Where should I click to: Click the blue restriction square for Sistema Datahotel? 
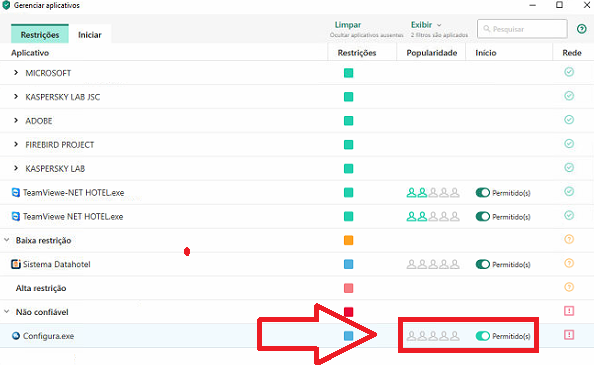349,264
